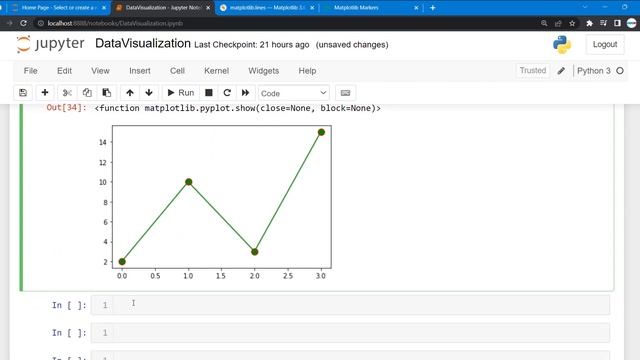
Task: Open the Insert menu
Action: coord(140,71)
